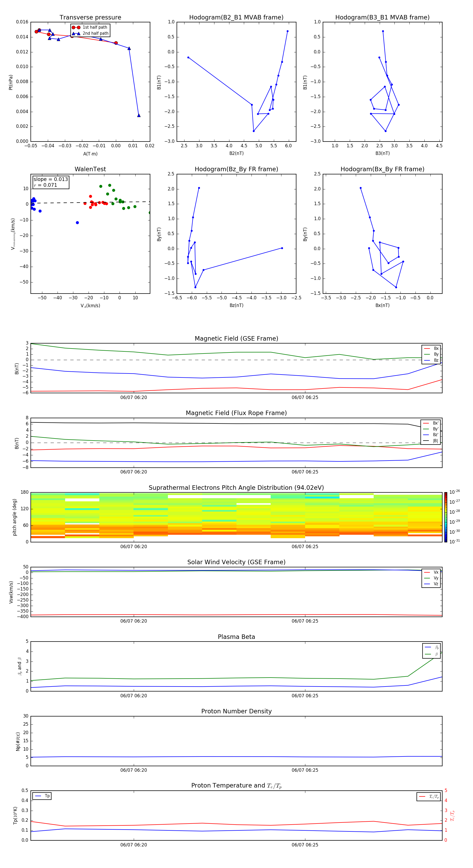Select Vz in the velocity legend
Image resolution: width=473 pixels, height=868 pixels.
[x=431, y=584]
